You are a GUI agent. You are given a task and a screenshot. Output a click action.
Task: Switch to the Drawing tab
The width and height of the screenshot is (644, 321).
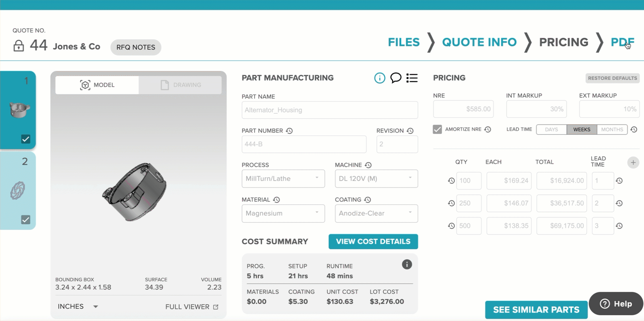(x=181, y=85)
